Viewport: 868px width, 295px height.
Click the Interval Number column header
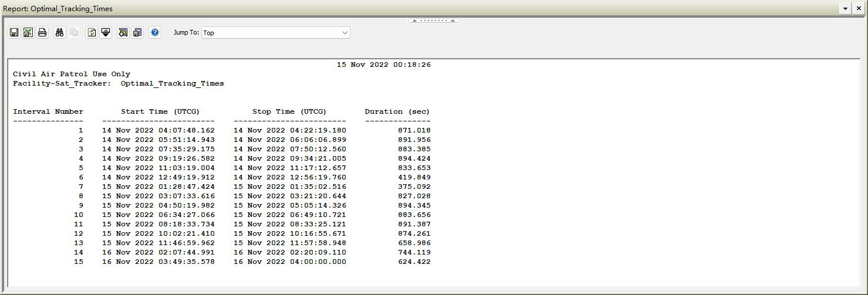point(48,111)
